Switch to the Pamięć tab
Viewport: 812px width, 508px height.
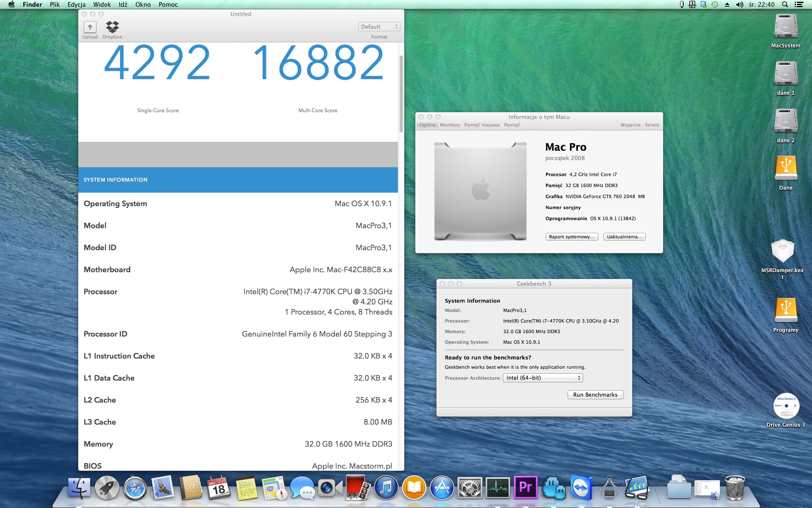pyautogui.click(x=512, y=125)
